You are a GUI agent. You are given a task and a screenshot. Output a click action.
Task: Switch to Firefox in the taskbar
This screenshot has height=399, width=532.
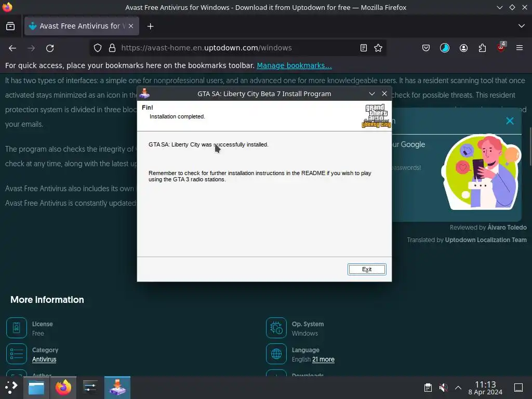[x=63, y=388]
